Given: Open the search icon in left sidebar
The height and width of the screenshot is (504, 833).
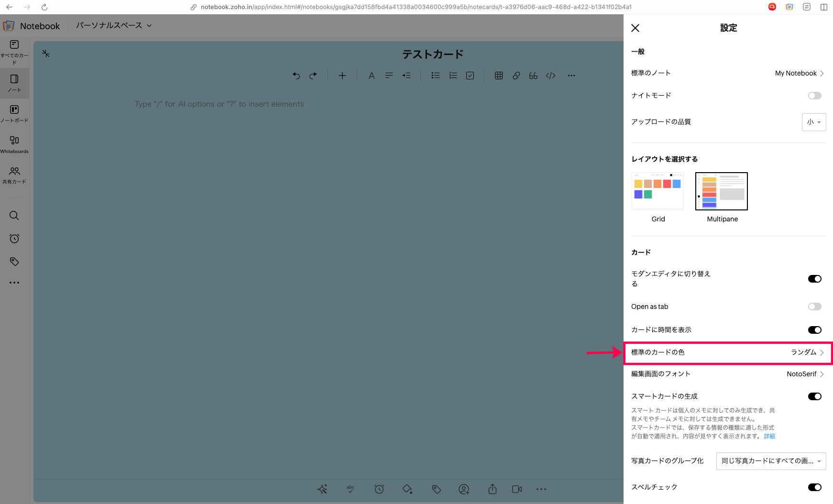Looking at the screenshot, I should 14,216.
